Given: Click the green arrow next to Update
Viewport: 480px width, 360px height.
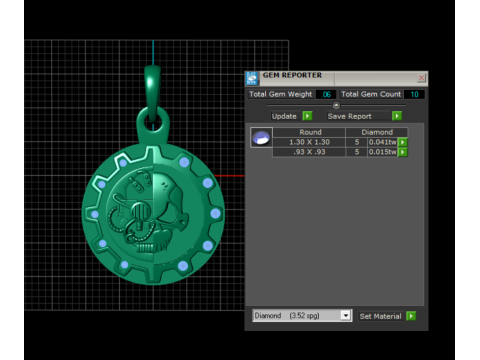Looking at the screenshot, I should (x=307, y=116).
